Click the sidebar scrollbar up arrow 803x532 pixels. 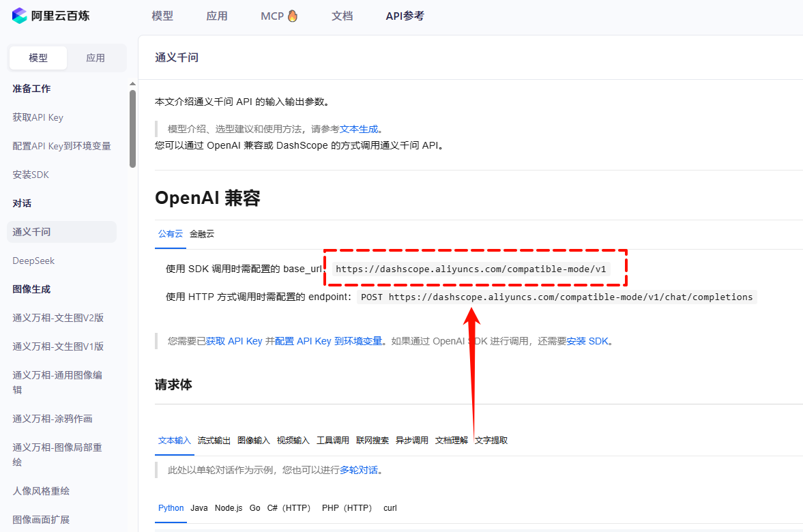[133, 84]
